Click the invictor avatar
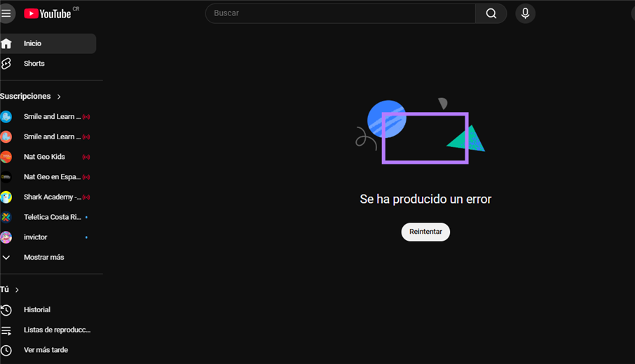The width and height of the screenshot is (635, 364). pyautogui.click(x=6, y=237)
